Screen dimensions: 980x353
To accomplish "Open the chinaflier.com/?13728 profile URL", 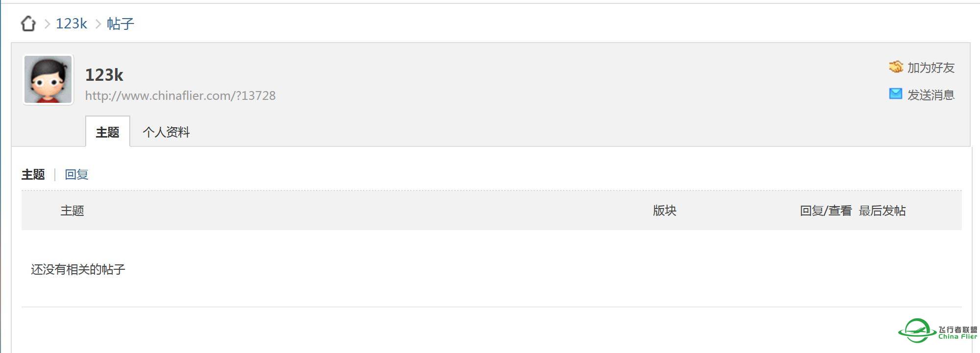I will (x=180, y=95).
